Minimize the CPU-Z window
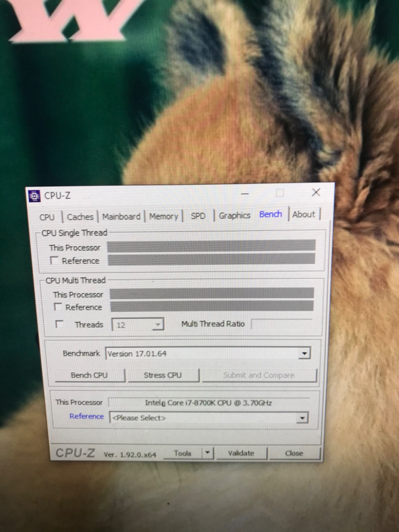The image size is (399, 532). point(245,194)
